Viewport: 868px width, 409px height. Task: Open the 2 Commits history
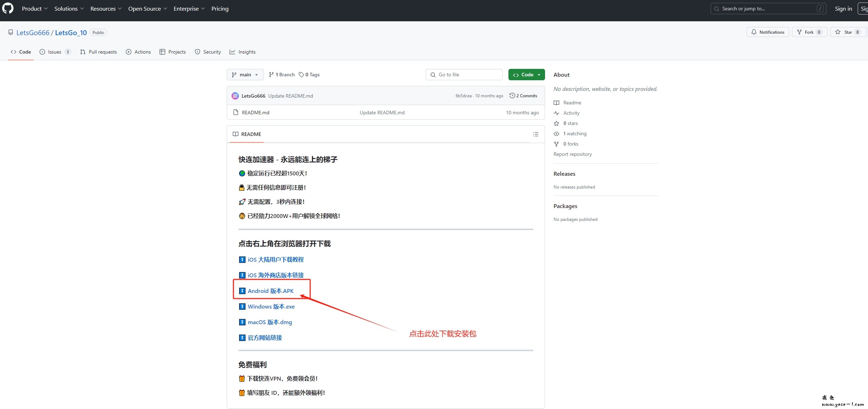[x=523, y=96]
